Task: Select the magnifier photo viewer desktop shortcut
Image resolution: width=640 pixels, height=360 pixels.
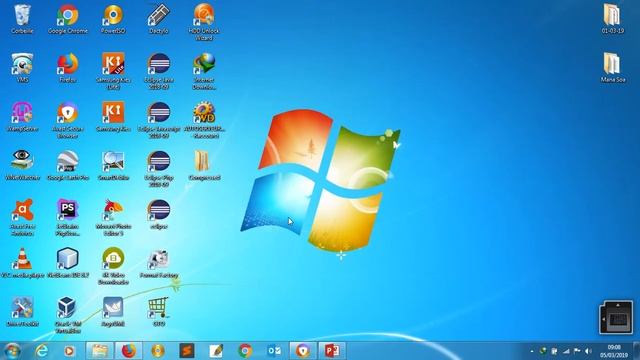Action: pos(113,165)
